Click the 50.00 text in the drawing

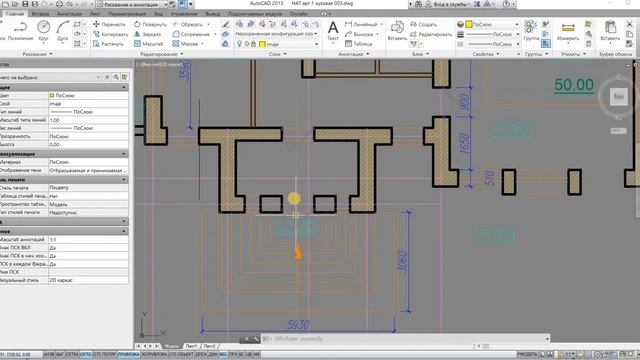click(x=574, y=85)
